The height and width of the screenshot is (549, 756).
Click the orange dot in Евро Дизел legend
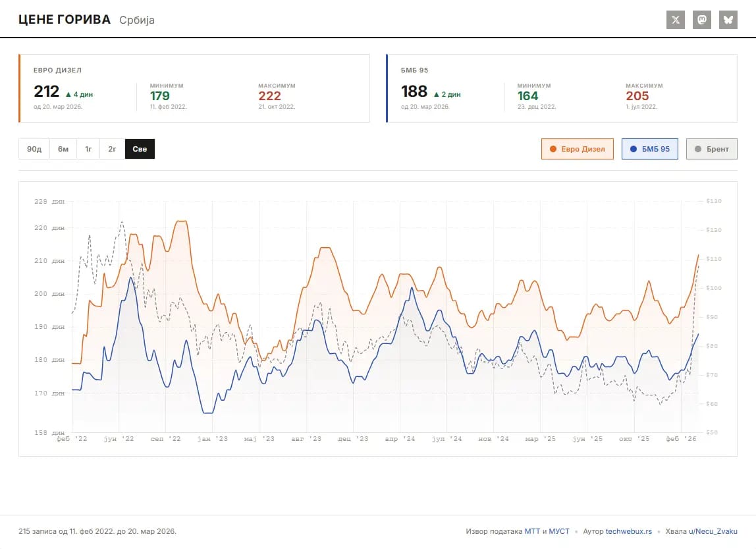click(x=553, y=149)
